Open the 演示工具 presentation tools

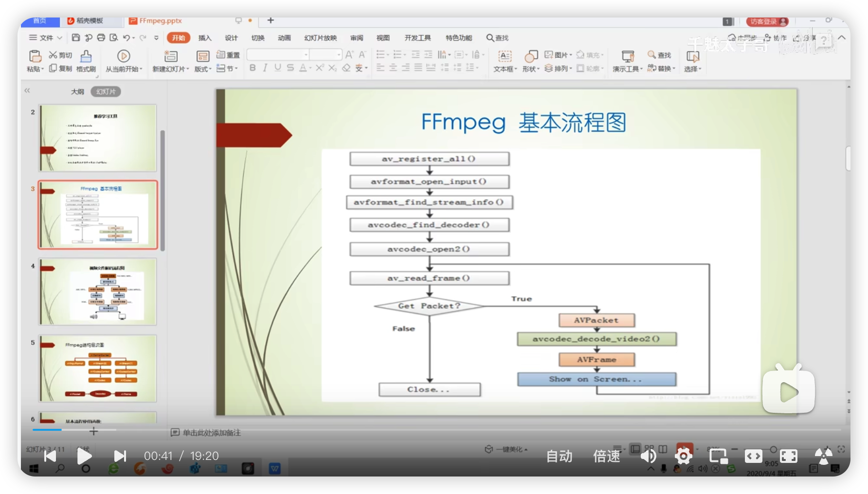627,61
